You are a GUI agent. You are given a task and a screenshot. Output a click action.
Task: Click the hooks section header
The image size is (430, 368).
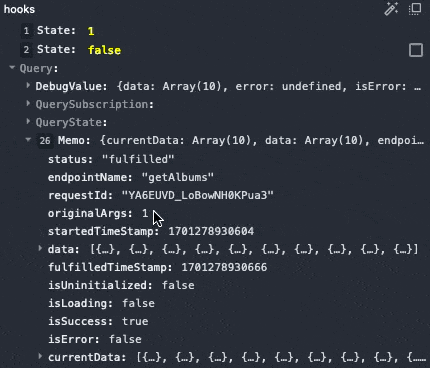pos(19,9)
